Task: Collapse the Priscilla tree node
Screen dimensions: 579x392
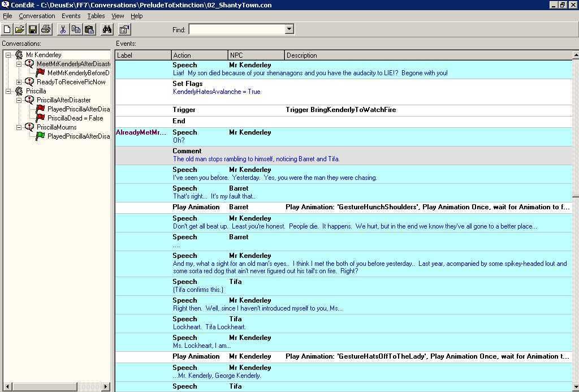Action: (8, 91)
